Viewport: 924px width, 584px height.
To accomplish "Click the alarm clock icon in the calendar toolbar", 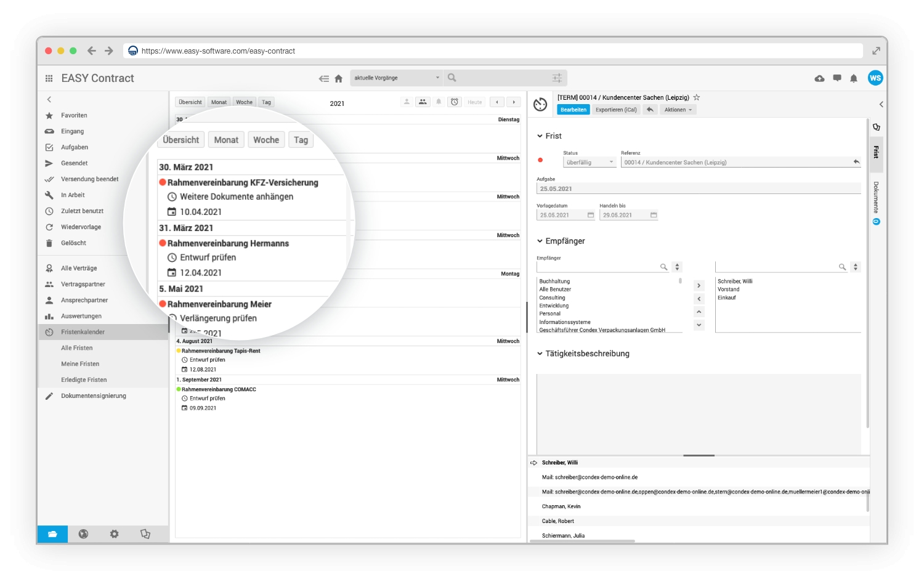I will [x=455, y=102].
